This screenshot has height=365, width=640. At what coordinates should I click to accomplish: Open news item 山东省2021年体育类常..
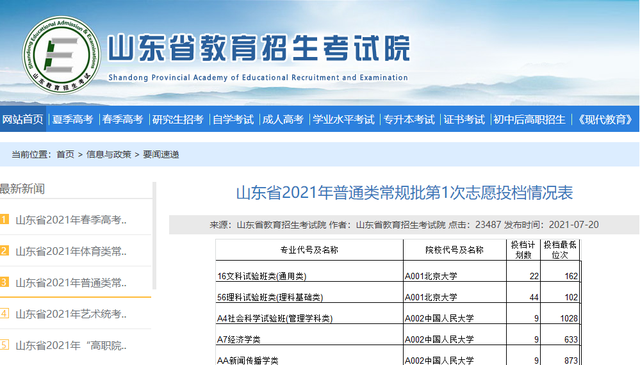71,251
